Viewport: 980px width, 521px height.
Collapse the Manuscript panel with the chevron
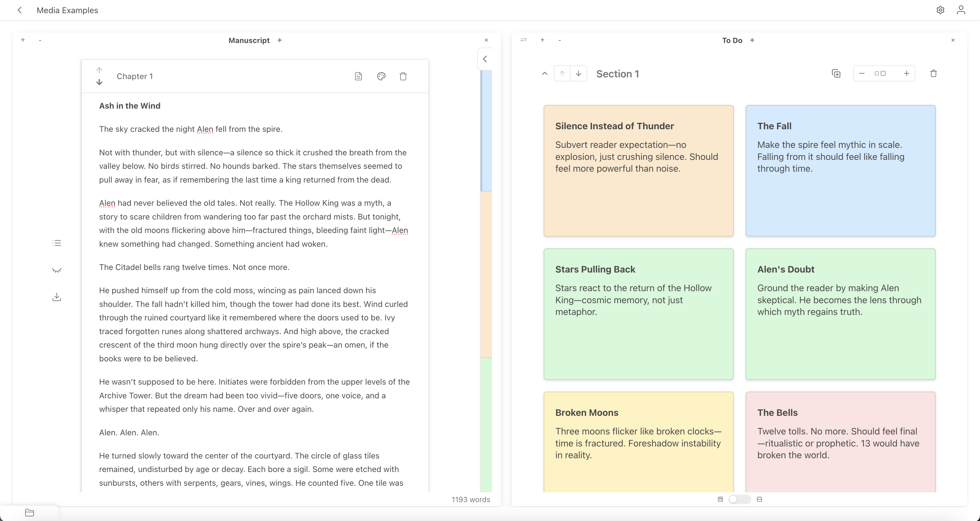[485, 58]
